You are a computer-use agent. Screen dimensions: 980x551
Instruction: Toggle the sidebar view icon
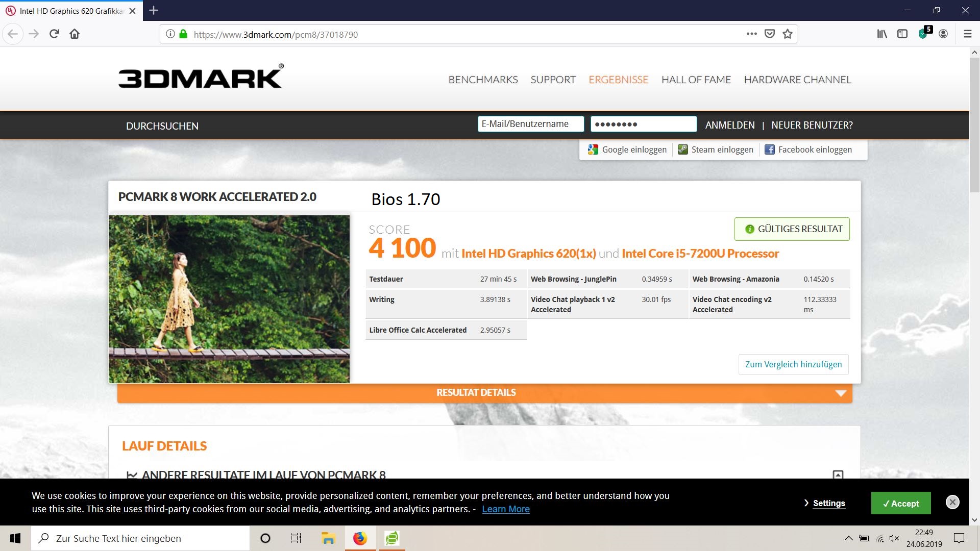click(x=902, y=34)
